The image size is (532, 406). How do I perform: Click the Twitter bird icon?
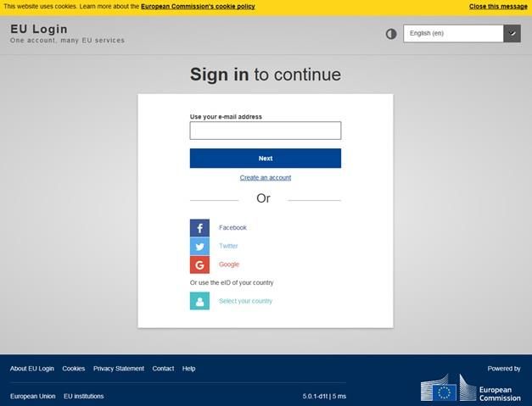click(x=199, y=246)
